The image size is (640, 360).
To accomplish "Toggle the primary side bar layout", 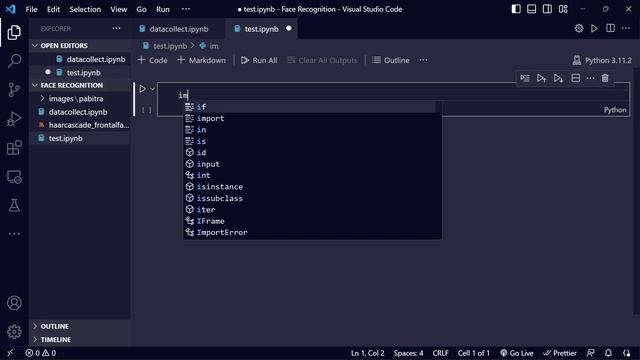I will coord(516,9).
